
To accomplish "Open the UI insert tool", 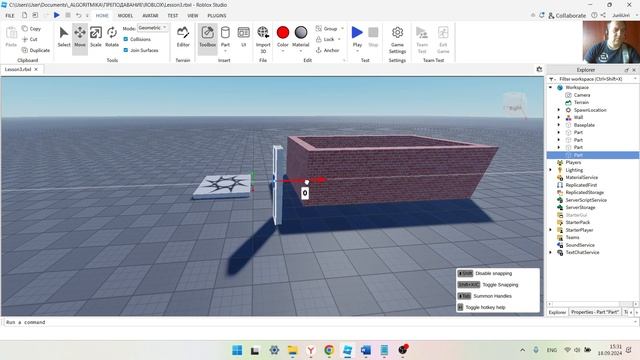I will (243, 37).
